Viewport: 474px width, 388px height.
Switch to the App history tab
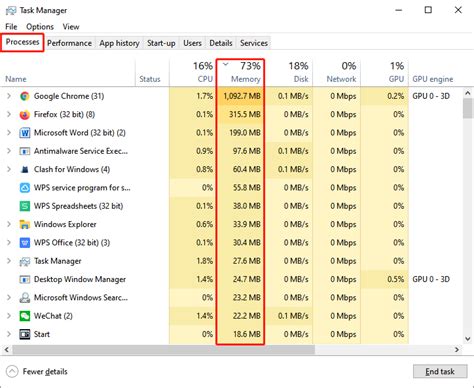point(119,43)
